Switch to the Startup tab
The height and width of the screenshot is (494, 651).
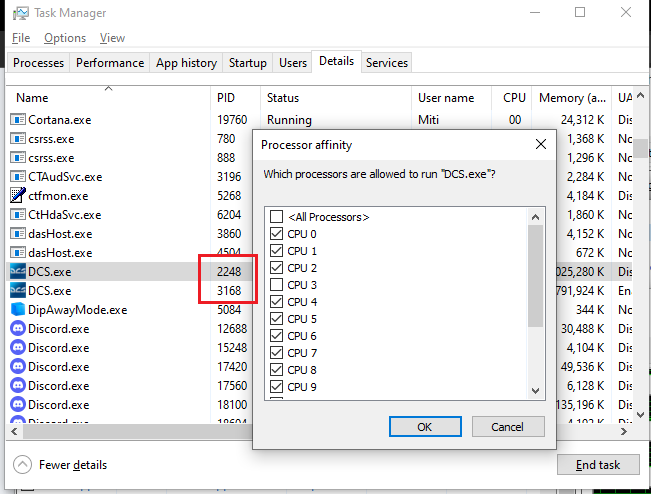[248, 63]
